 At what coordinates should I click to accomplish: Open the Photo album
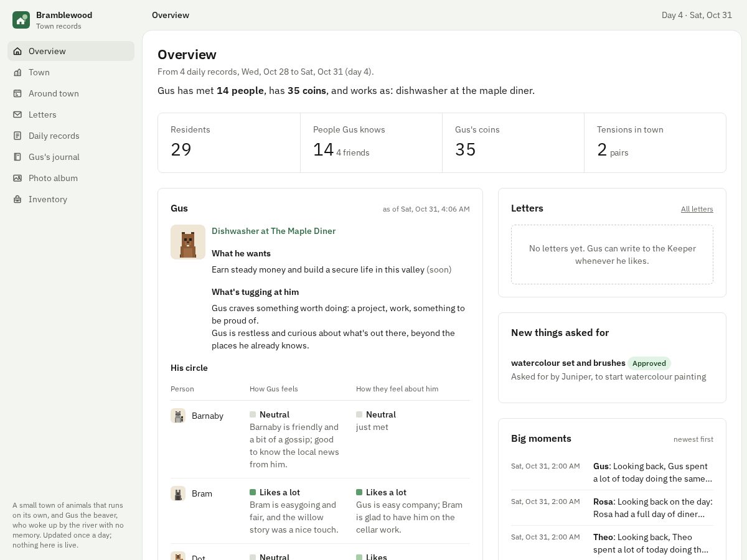coord(71,178)
